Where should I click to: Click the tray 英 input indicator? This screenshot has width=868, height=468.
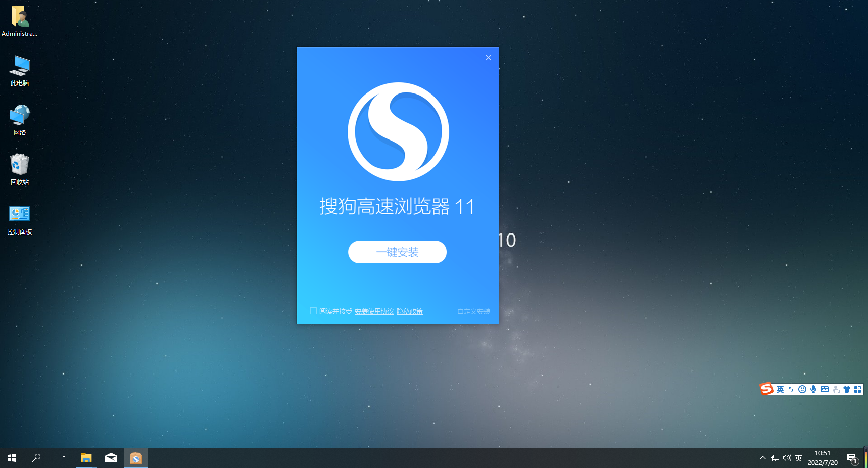click(x=799, y=458)
